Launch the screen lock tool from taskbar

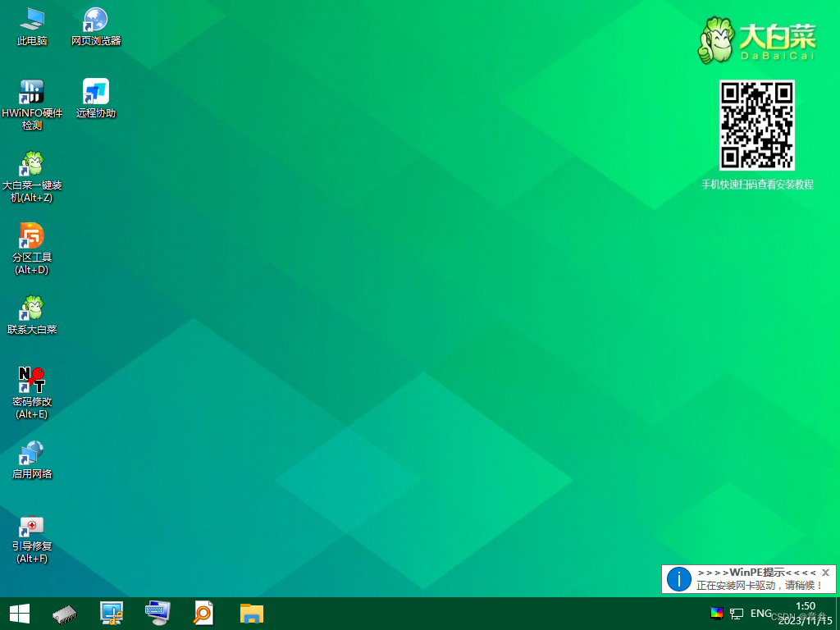tap(111, 613)
